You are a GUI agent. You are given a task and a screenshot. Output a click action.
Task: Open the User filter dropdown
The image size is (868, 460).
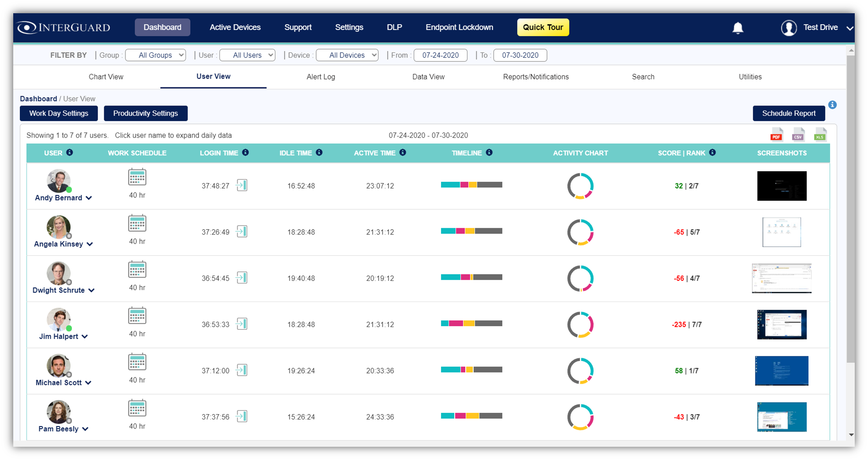(x=247, y=55)
